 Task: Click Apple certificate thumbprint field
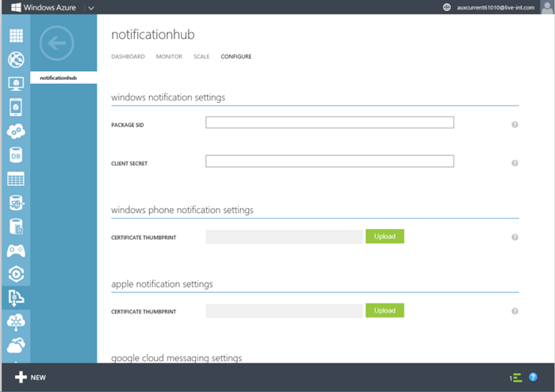(284, 310)
